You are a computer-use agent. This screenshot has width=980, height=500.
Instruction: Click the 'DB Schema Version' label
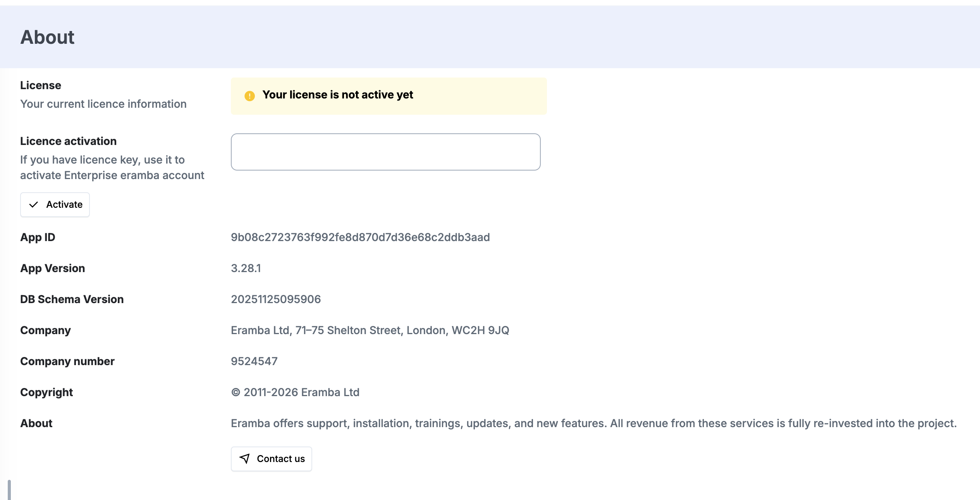[x=72, y=299]
